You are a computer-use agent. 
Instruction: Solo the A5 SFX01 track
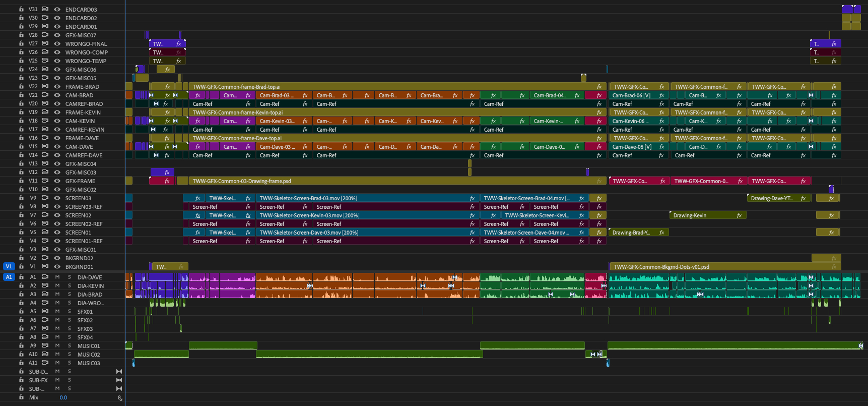coord(70,311)
